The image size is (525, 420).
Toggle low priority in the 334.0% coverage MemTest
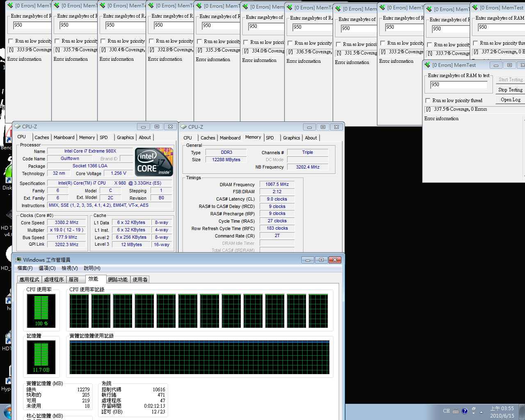(x=246, y=42)
